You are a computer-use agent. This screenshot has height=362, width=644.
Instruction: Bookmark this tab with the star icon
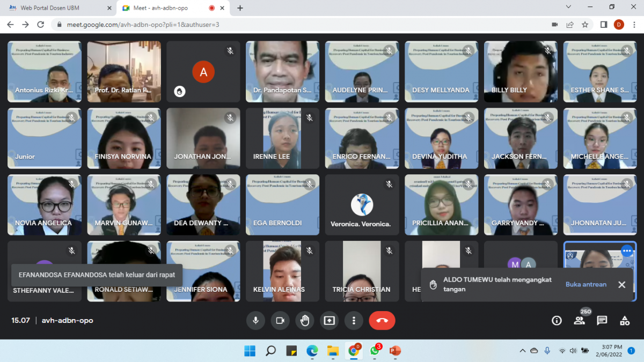point(585,25)
